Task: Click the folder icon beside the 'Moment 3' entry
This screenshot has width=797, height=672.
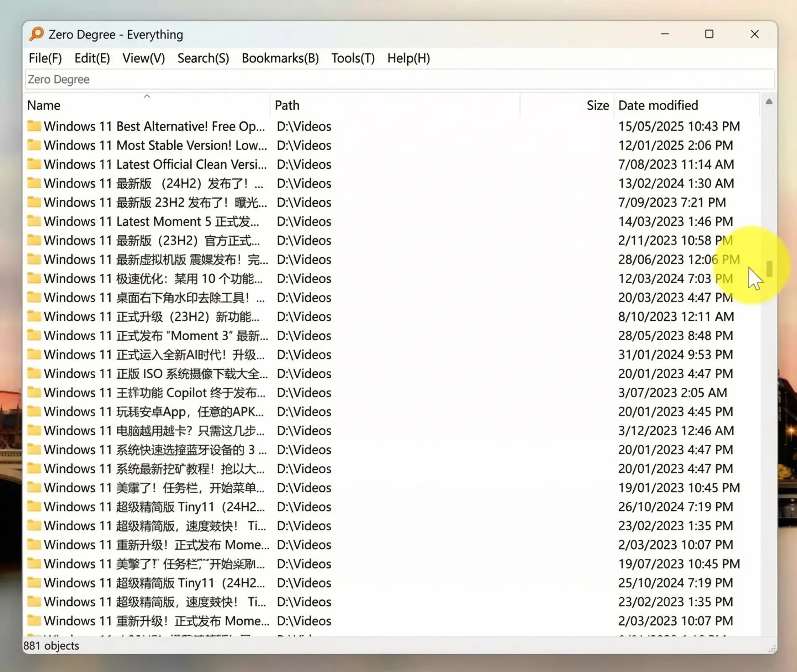Action: coord(34,336)
